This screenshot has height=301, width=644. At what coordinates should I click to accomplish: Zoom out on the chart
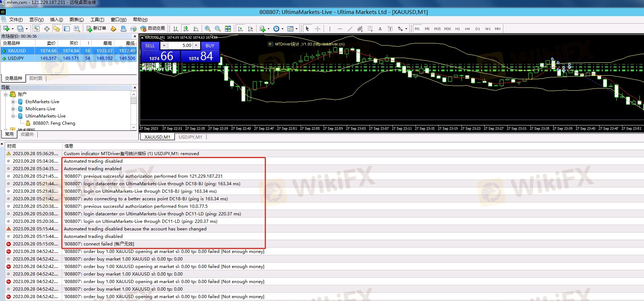(218, 29)
